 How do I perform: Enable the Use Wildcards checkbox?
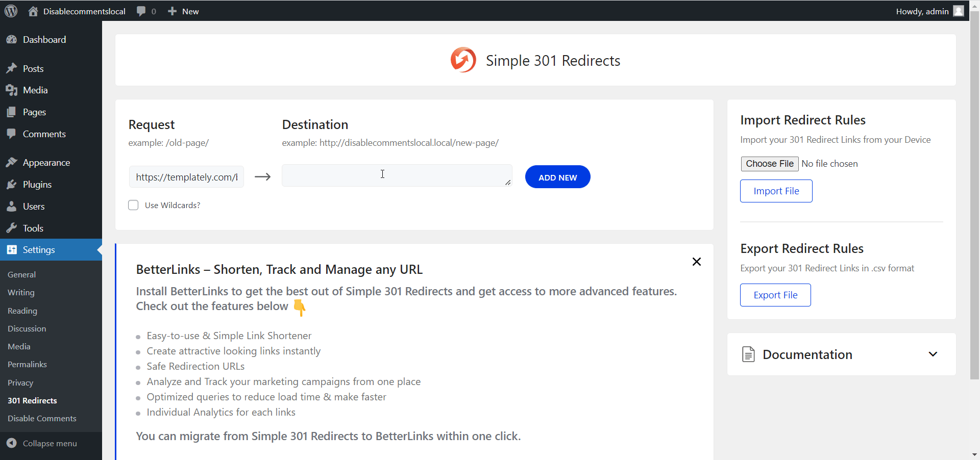coord(133,205)
